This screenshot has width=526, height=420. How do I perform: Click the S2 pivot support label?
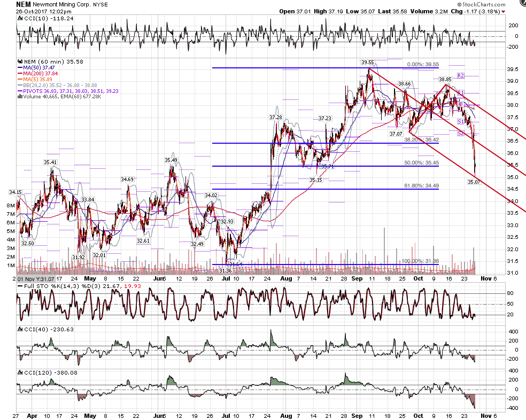(x=461, y=134)
